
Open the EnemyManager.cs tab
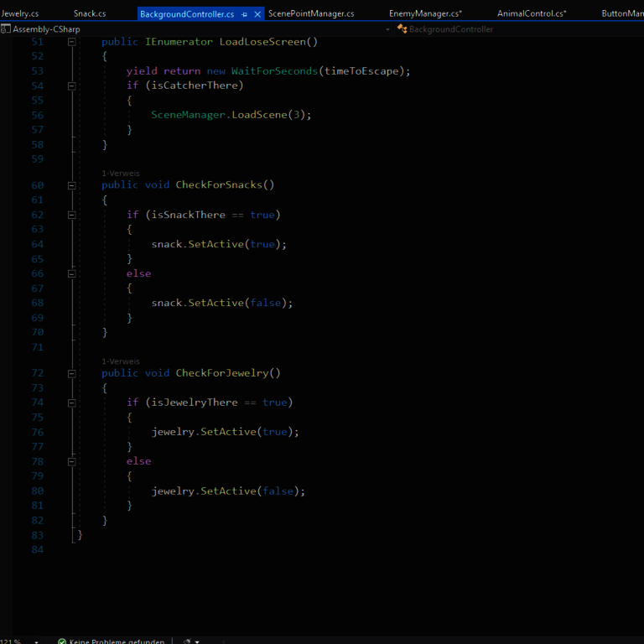tap(425, 14)
